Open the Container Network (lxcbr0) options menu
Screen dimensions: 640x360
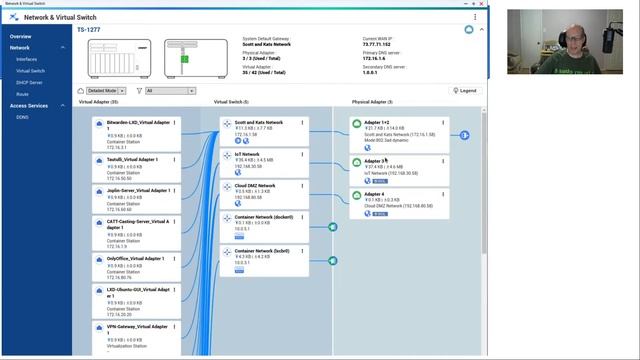(x=302, y=251)
